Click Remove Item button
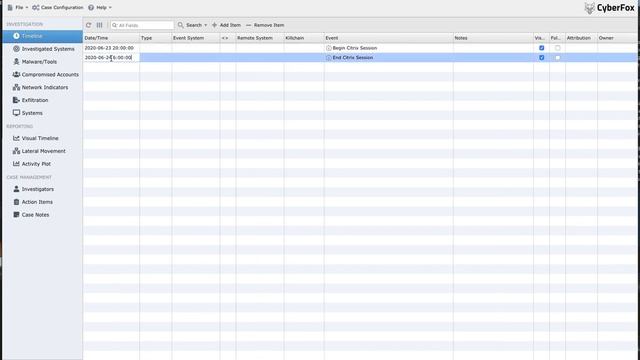This screenshot has width=640, height=360. coord(265,25)
